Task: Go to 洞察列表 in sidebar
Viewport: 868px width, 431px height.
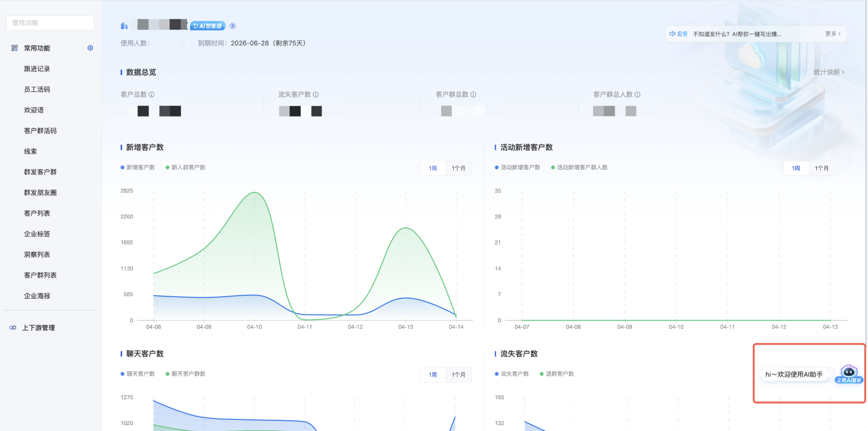Action: tap(37, 255)
